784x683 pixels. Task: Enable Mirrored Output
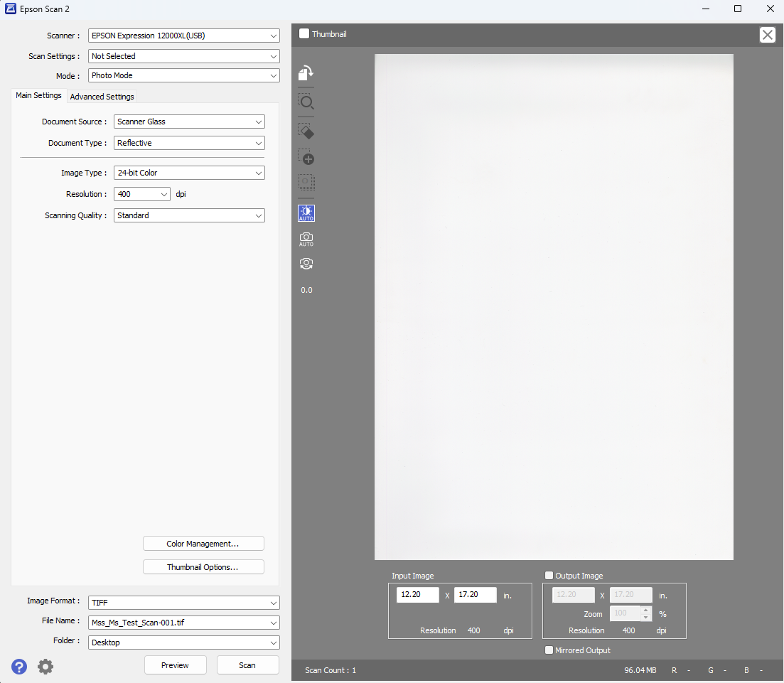(x=549, y=650)
